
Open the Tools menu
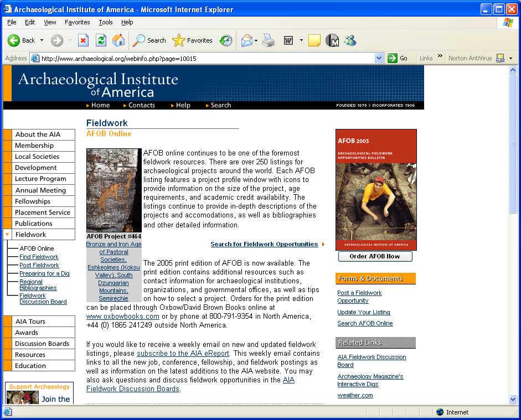click(x=106, y=22)
